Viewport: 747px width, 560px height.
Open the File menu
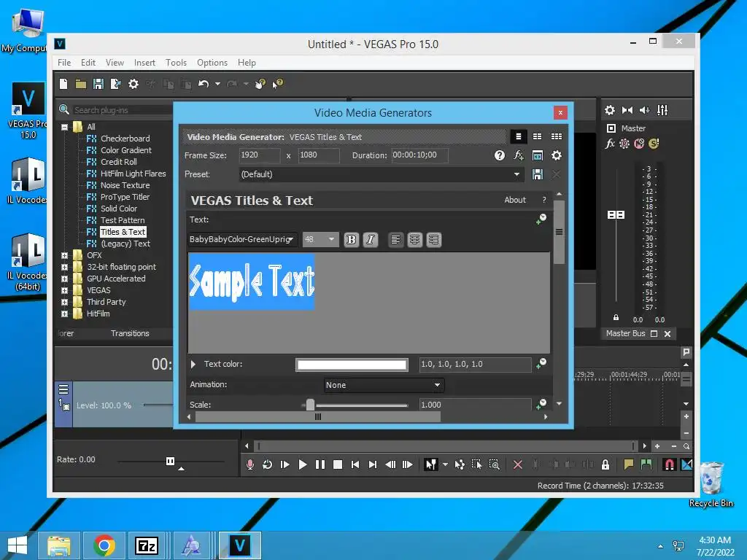click(x=64, y=63)
